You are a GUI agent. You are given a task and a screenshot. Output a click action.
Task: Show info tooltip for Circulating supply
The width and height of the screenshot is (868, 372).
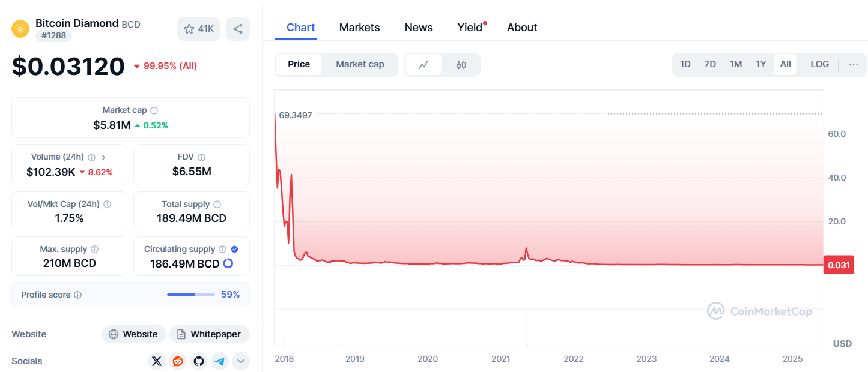222,249
